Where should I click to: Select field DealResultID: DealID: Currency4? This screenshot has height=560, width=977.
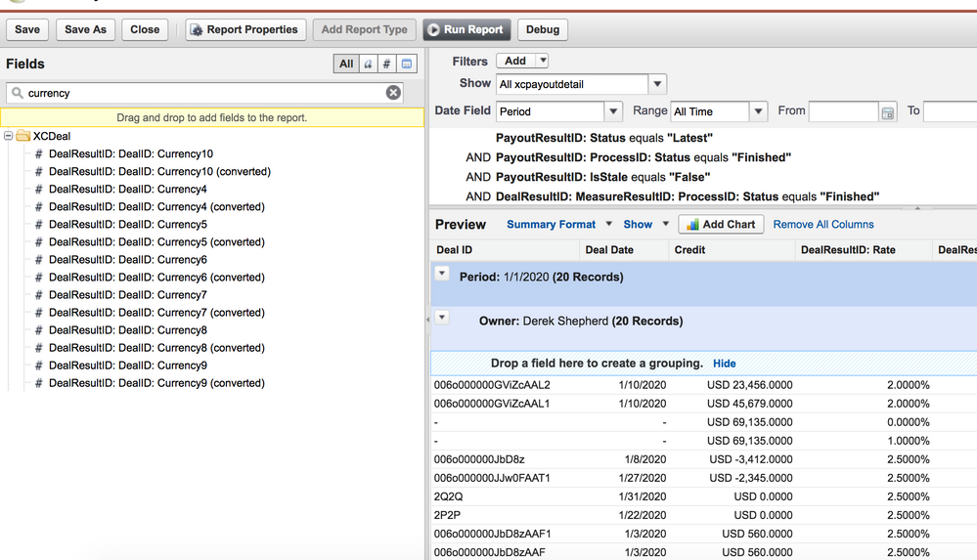coord(128,189)
